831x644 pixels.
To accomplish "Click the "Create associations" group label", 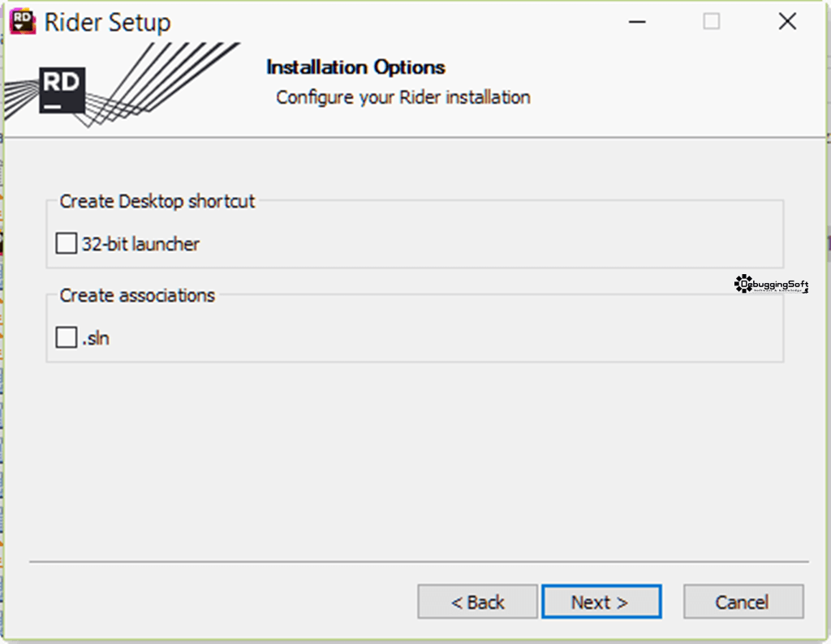I will click(x=137, y=295).
